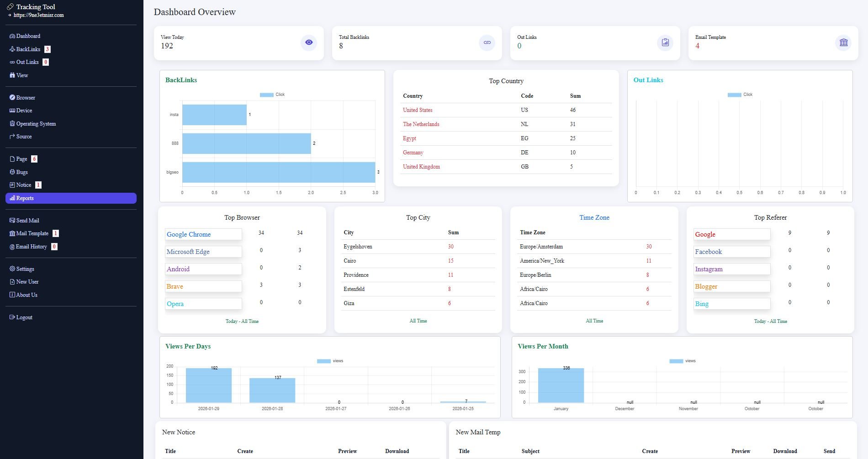The height and width of the screenshot is (459, 868).
Task: Click the Time Zone heading link
Action: pyautogui.click(x=594, y=217)
